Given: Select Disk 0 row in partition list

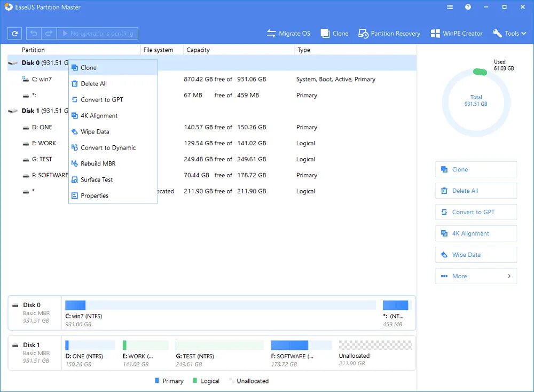Looking at the screenshot, I should pos(212,62).
